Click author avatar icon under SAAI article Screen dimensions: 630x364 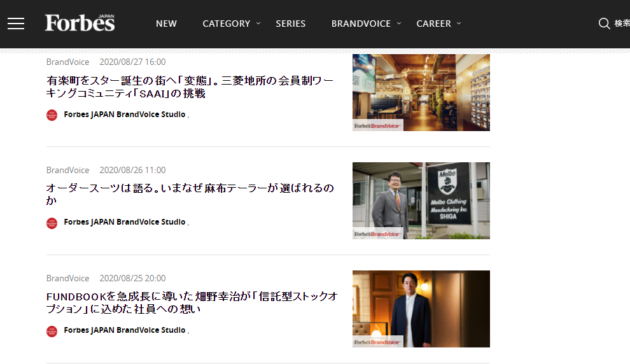click(x=52, y=115)
